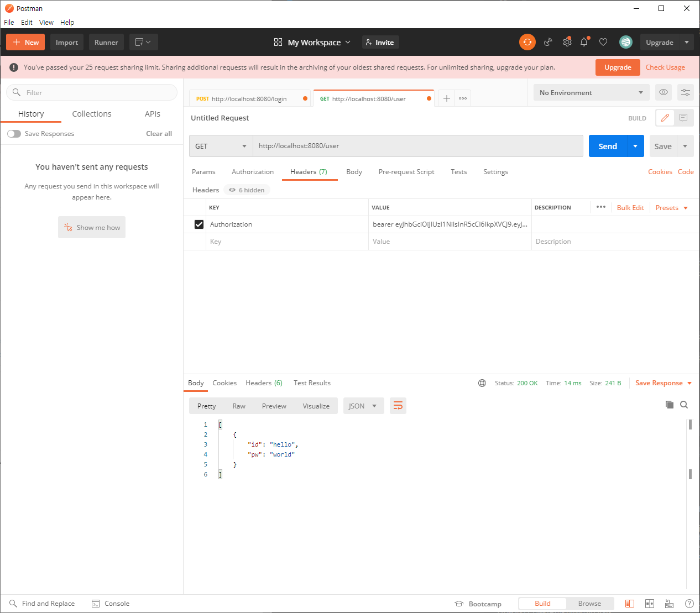Open the tab options ellipsis menu

pos(463,98)
